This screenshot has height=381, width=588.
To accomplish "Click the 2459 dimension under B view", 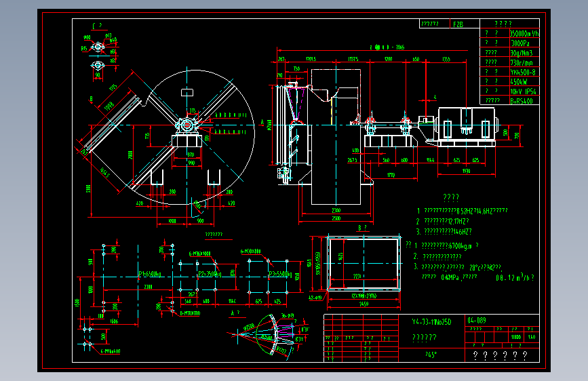I will tap(364, 304).
